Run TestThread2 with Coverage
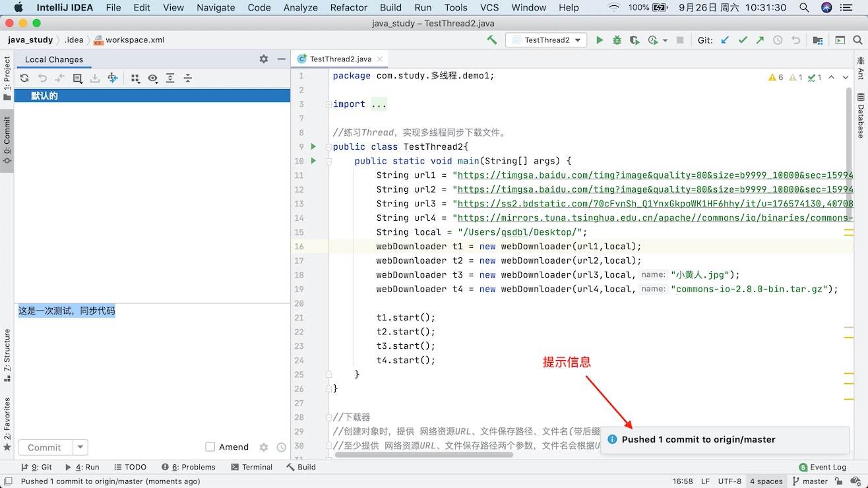 pos(635,40)
